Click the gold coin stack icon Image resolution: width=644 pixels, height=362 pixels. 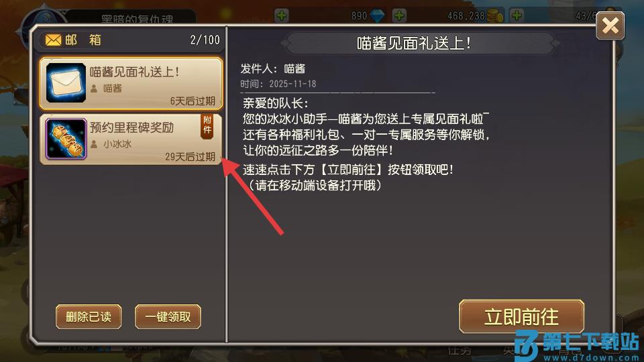click(x=495, y=16)
